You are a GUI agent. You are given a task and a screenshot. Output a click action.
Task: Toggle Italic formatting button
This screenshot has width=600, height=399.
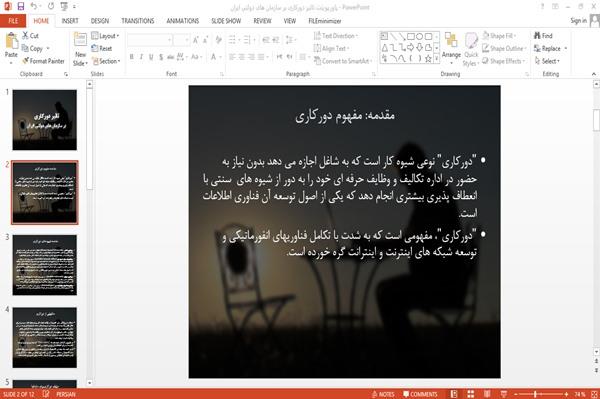tap(141, 57)
